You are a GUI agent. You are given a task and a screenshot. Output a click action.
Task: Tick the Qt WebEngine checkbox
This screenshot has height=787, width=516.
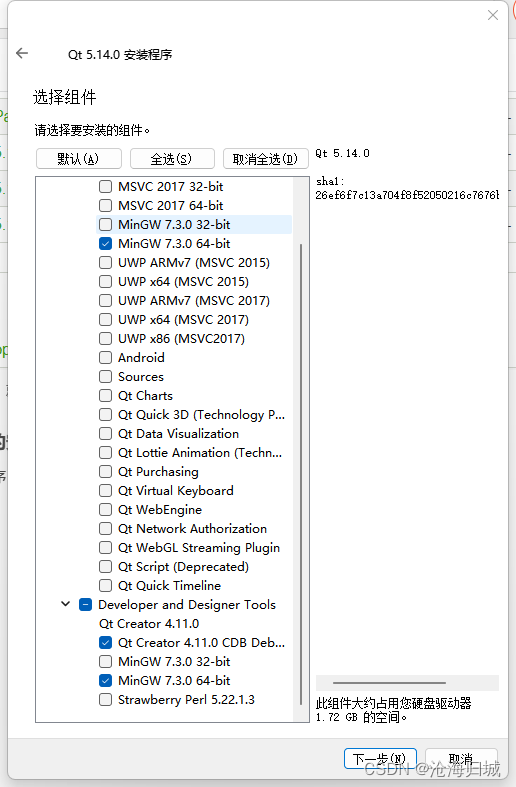[x=105, y=510]
